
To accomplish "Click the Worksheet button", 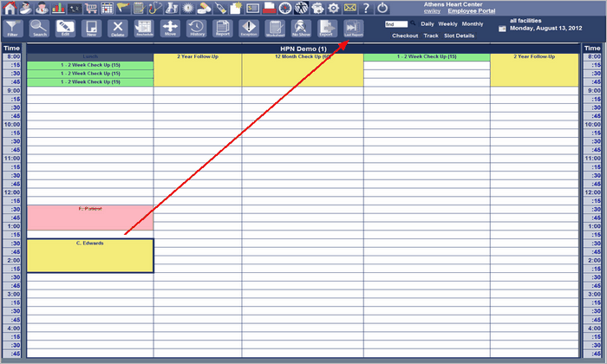I will (275, 29).
